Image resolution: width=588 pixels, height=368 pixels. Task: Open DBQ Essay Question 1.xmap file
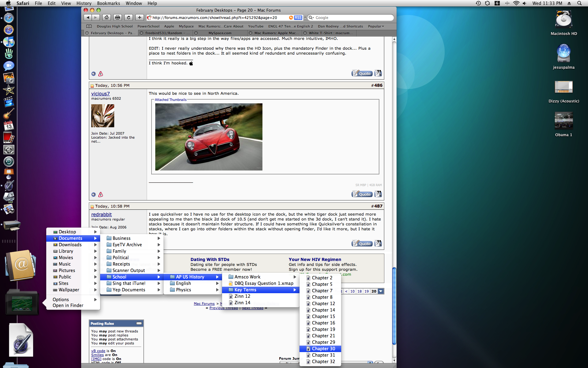pyautogui.click(x=261, y=283)
